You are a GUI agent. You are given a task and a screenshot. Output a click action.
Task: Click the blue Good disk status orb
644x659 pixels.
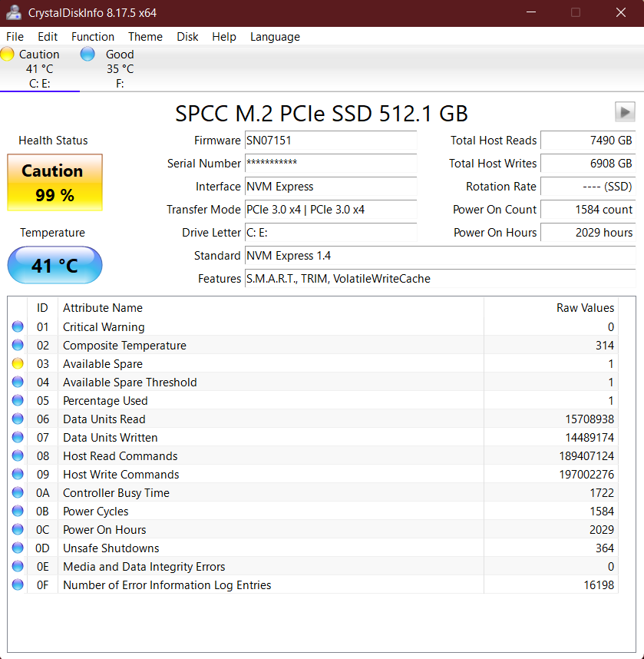tap(88, 55)
